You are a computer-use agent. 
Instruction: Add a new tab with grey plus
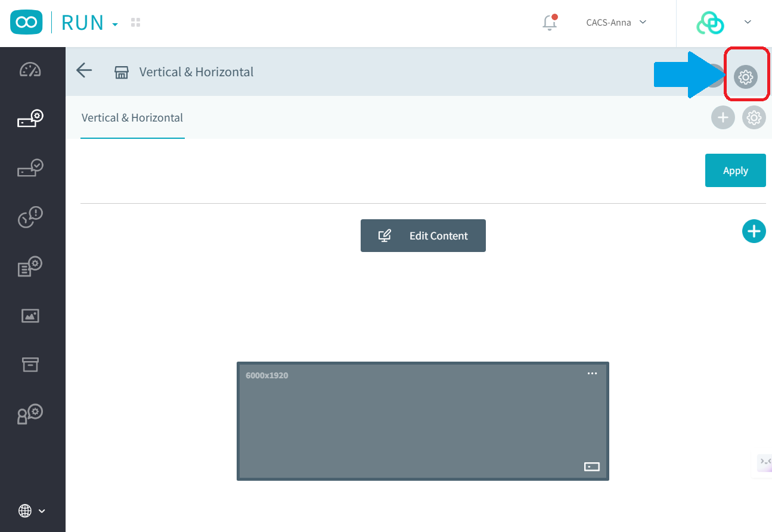point(723,118)
